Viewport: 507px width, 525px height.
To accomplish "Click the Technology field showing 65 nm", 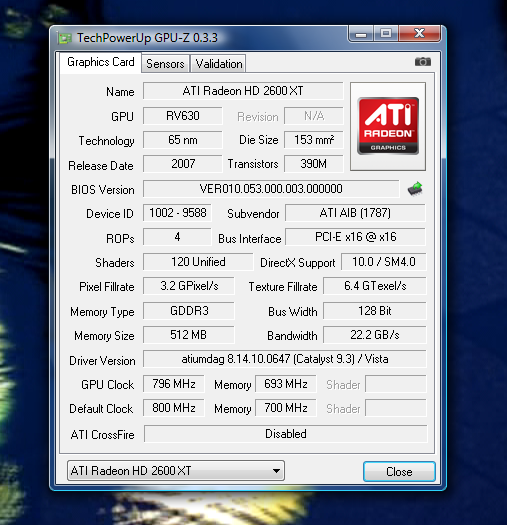I will coord(183,140).
